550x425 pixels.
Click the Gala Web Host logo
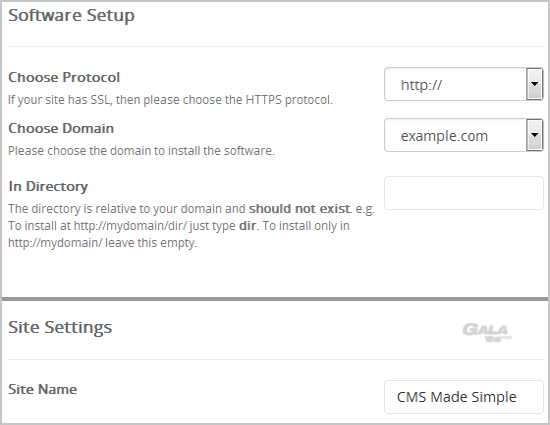487,333
